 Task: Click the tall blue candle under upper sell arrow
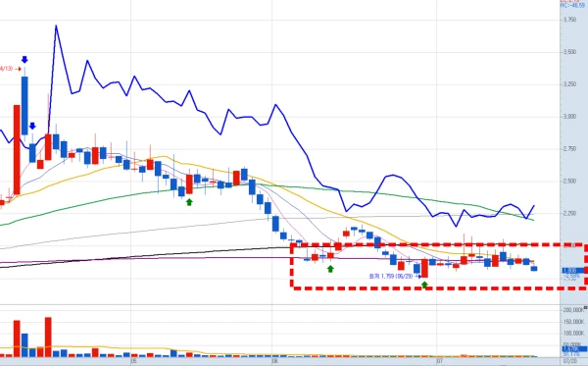[x=24, y=106]
